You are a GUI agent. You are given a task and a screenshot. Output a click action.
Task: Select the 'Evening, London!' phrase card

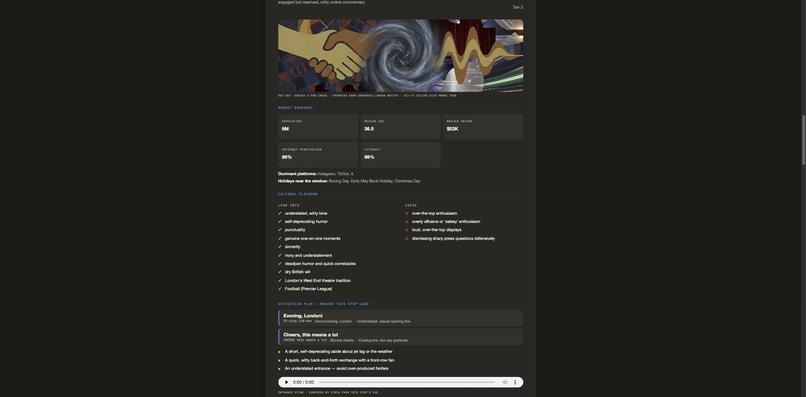[x=400, y=318]
